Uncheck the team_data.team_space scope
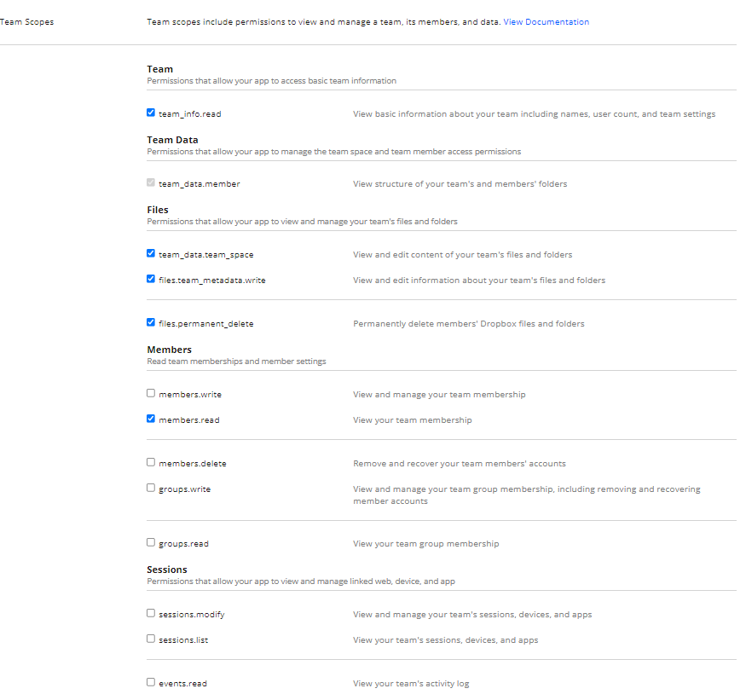This screenshot has width=746, height=700. pyautogui.click(x=151, y=253)
